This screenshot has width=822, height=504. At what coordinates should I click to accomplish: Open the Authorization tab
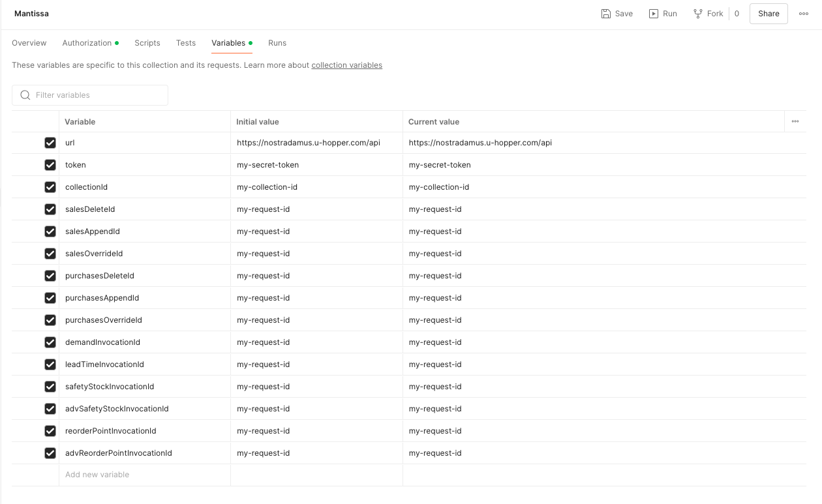[x=87, y=43]
